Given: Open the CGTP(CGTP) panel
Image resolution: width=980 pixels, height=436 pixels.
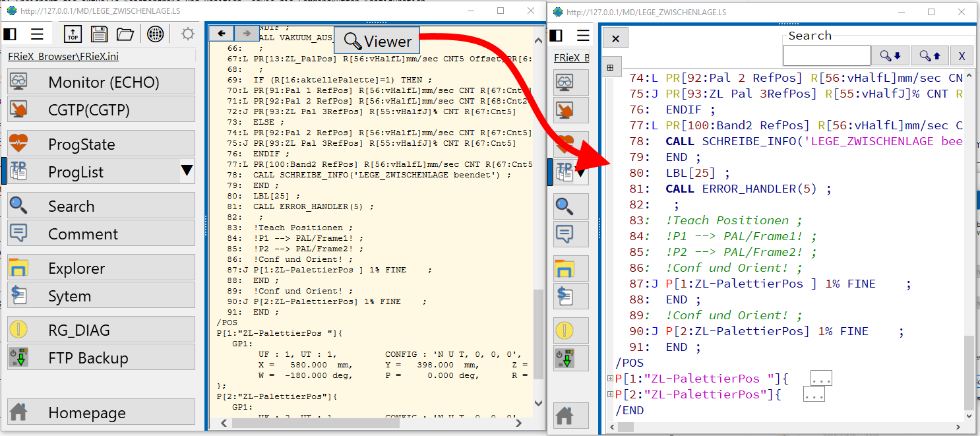Looking at the screenshot, I should pyautogui.click(x=100, y=109).
